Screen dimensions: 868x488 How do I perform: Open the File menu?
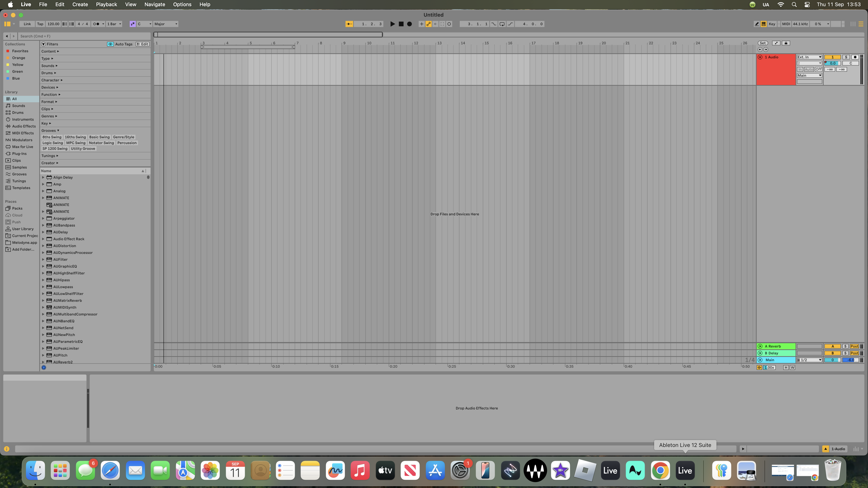[x=43, y=4]
